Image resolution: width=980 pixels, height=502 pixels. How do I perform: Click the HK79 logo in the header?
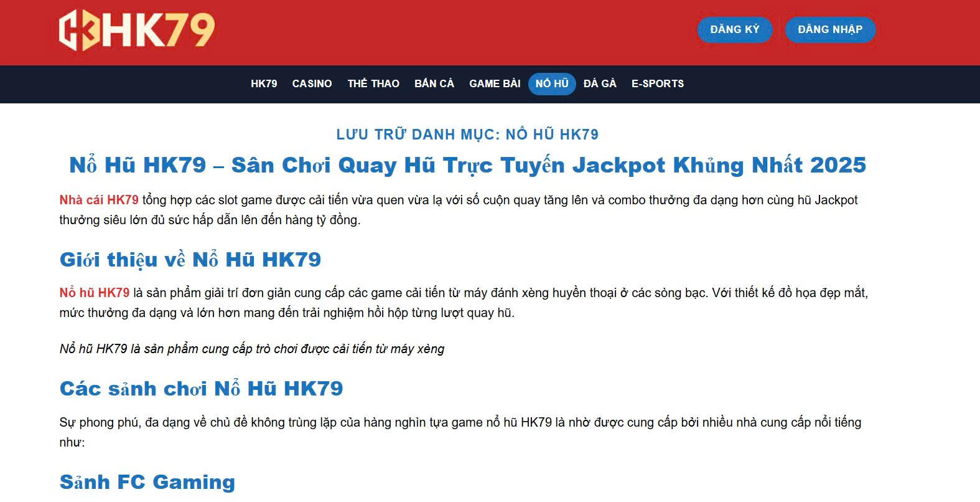tap(136, 29)
